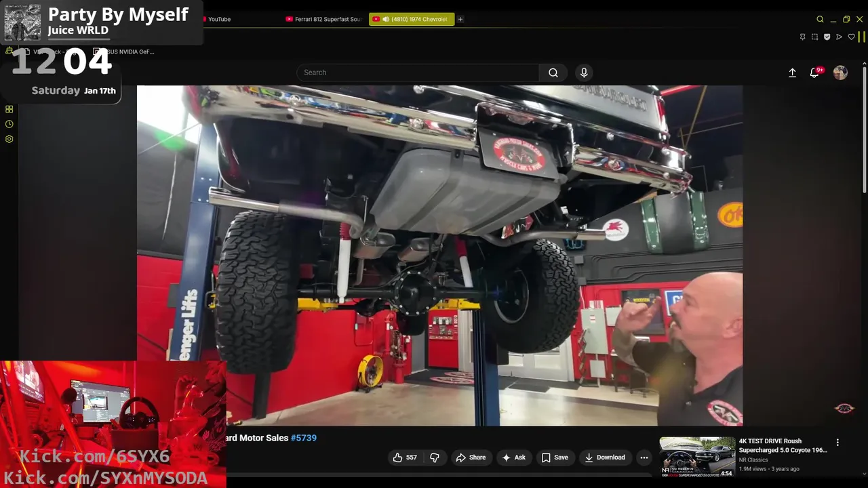Click the scrollbar up arrow
The height and width of the screenshot is (488, 868).
(864, 63)
